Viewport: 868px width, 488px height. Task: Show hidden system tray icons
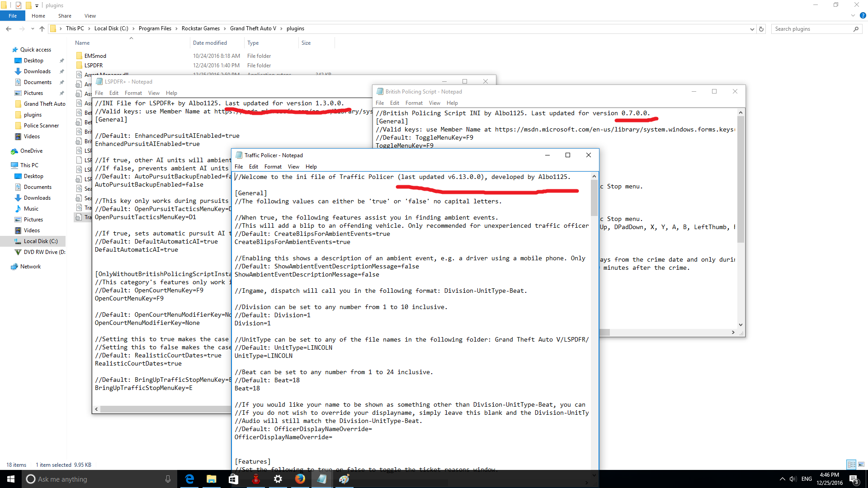[782, 479]
